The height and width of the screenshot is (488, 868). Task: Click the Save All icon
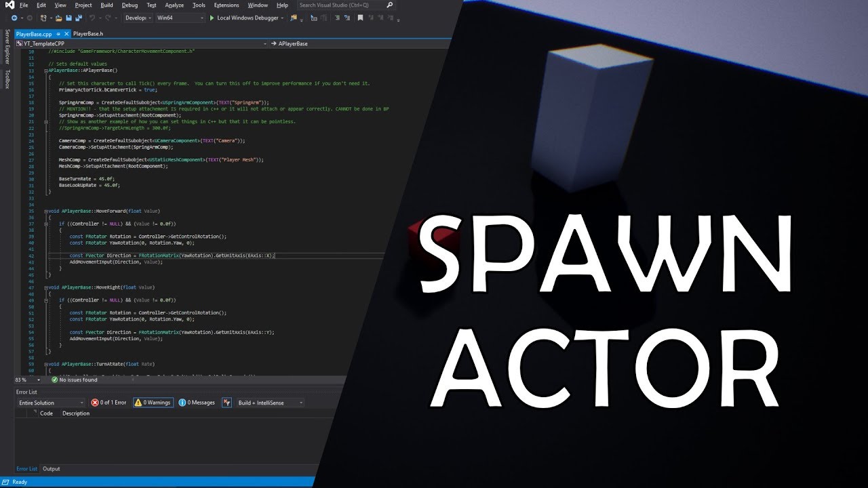79,18
